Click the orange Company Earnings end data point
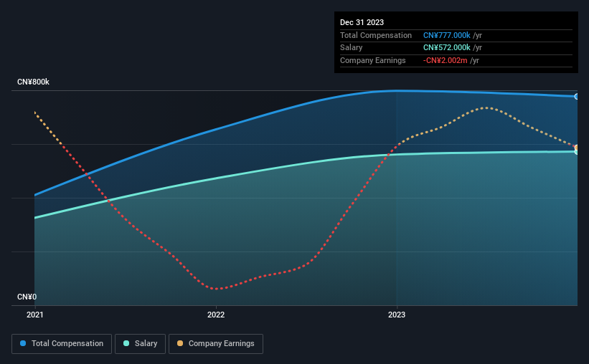 [577, 147]
